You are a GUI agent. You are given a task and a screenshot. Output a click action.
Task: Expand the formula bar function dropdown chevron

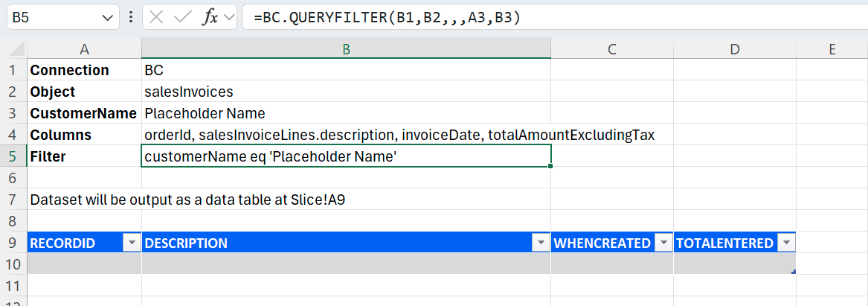(228, 17)
